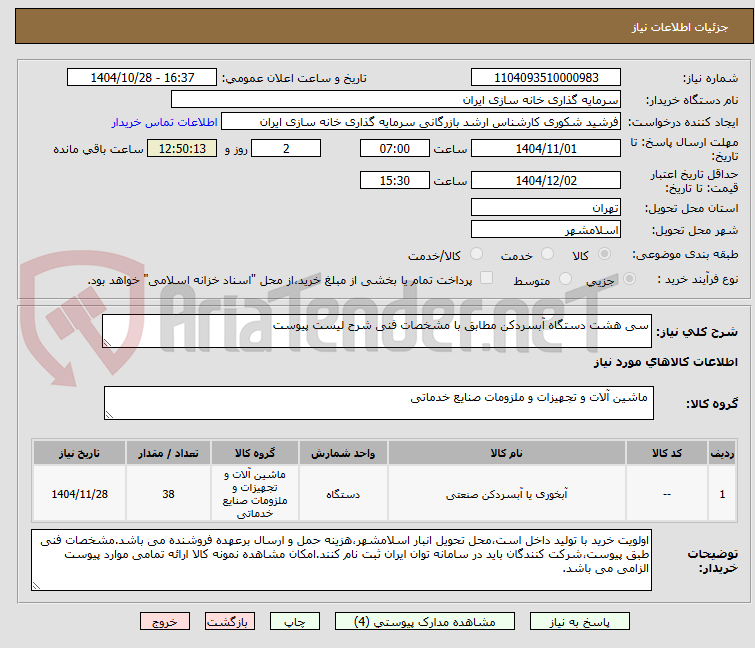The width and height of the screenshot is (755, 648).
Task: Click the resize handle of گروه کالا box
Action: [x=109, y=415]
